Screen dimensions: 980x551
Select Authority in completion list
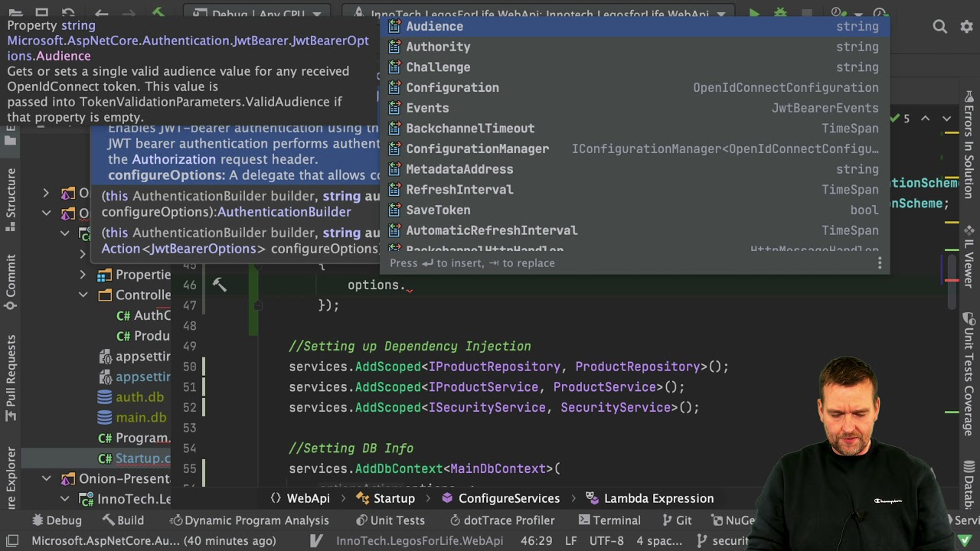(634, 47)
